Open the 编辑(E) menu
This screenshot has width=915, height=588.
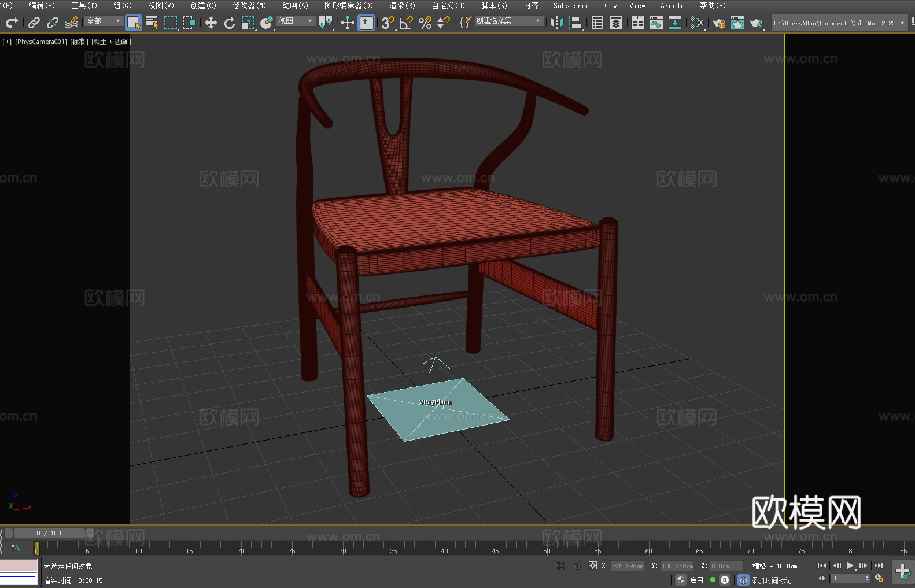coord(42,5)
